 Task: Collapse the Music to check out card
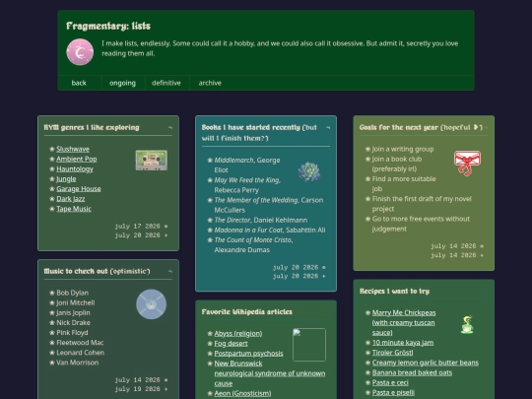170,272
